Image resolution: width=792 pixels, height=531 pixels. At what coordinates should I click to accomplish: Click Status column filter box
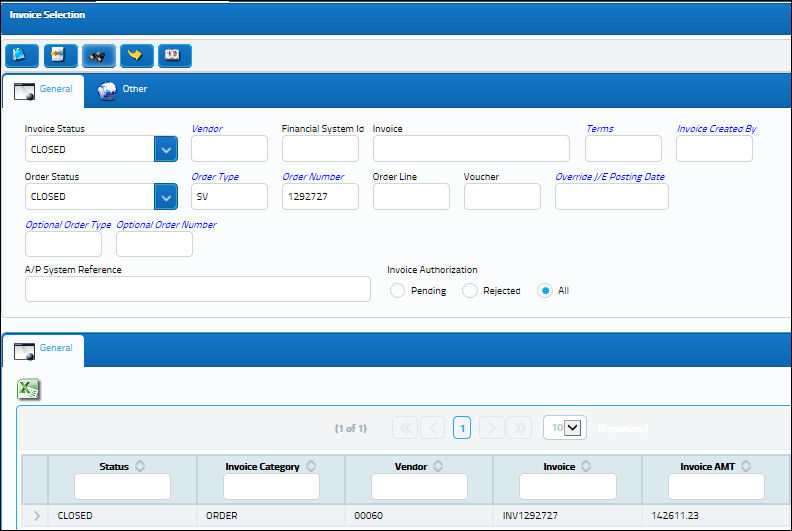[x=122, y=487]
